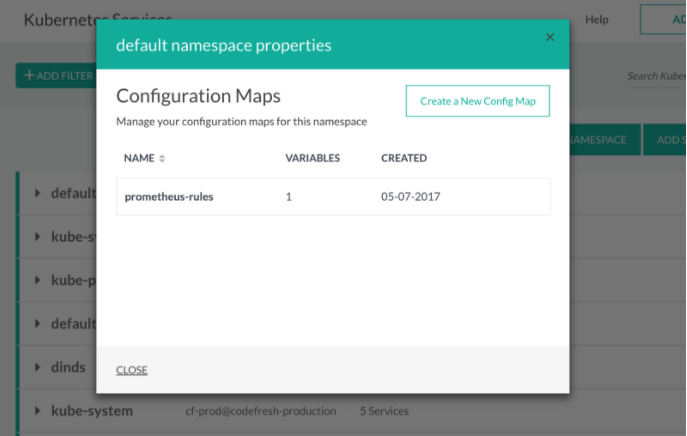The width and height of the screenshot is (687, 436).
Task: Open the Help menu
Action: coord(597,19)
